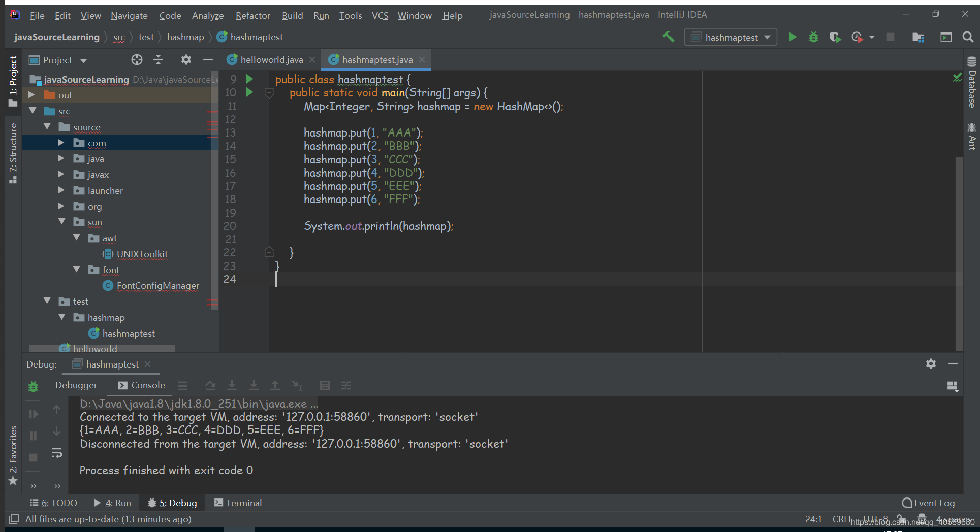
Task: Toggle the tool window quick-access icon in status bar
Action: [x=14, y=519]
